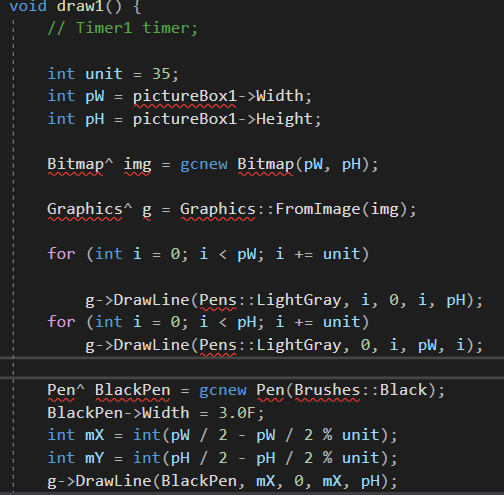The image size is (504, 495).
Task: Click 'pictureBox1' in the pW declaration line
Action: tap(185, 96)
